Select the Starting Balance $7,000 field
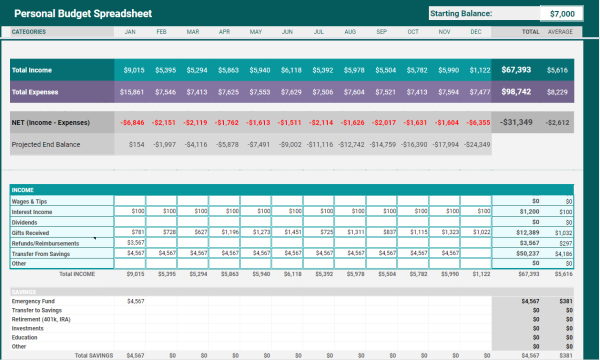Screen dimensions: 600x360 tap(561, 14)
